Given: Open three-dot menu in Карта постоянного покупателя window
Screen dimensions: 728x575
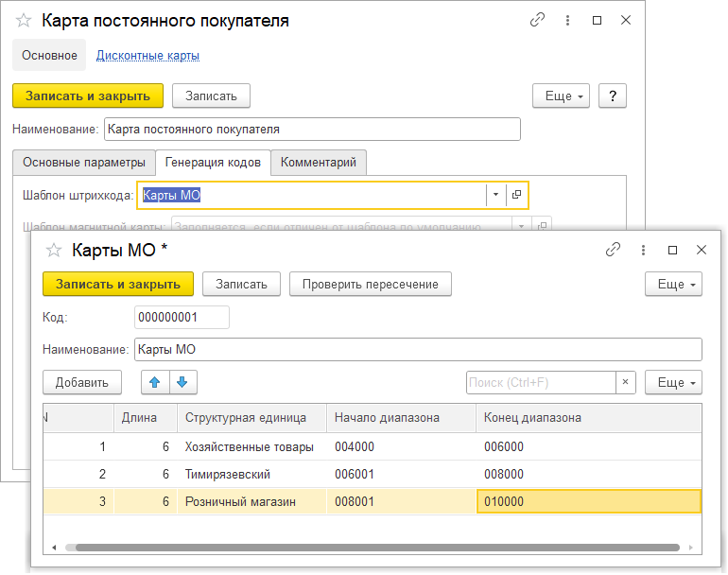Looking at the screenshot, I should tap(567, 20).
